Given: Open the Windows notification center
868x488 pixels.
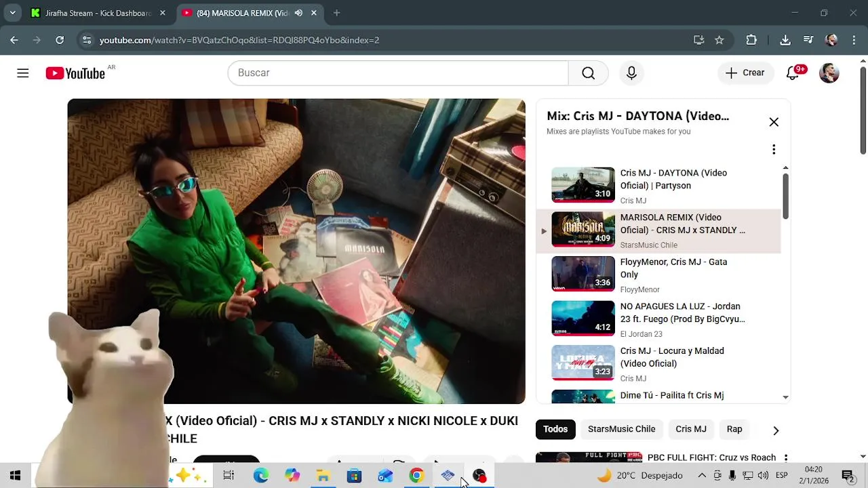Looking at the screenshot, I should 848,476.
